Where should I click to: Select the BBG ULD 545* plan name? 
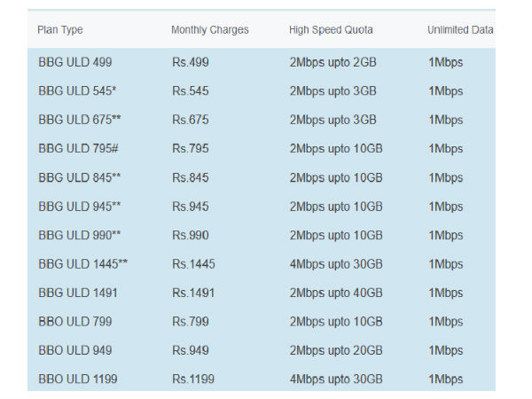pos(77,91)
